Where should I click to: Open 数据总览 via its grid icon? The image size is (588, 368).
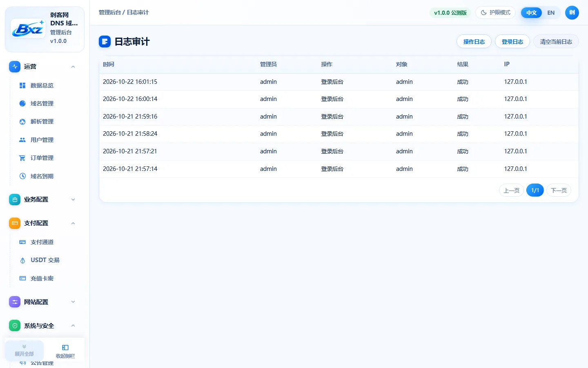(x=22, y=85)
